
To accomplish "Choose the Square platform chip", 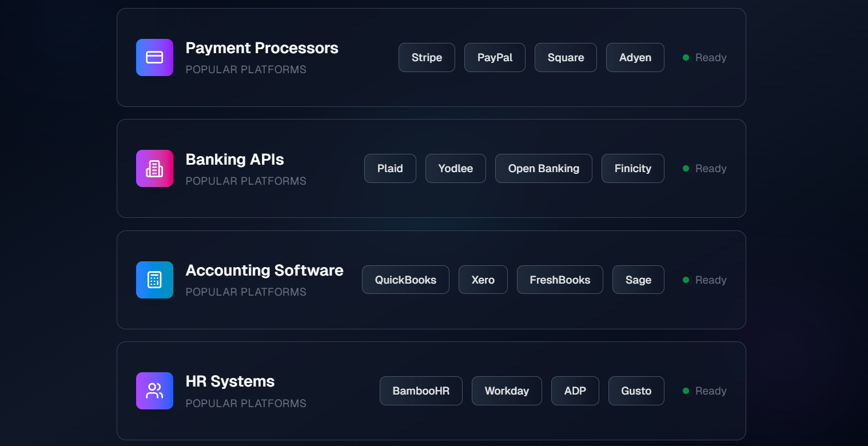I will tap(566, 57).
